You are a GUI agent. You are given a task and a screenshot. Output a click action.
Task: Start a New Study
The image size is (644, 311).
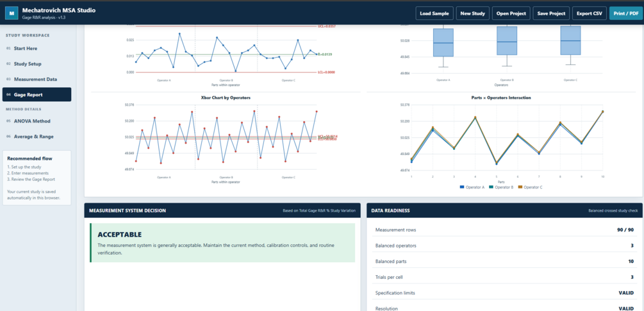473,13
